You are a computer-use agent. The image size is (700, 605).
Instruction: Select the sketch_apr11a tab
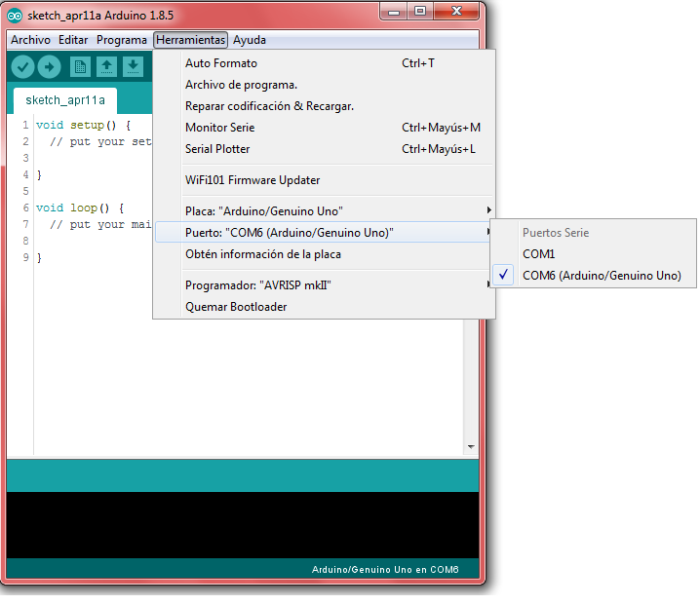tap(64, 100)
